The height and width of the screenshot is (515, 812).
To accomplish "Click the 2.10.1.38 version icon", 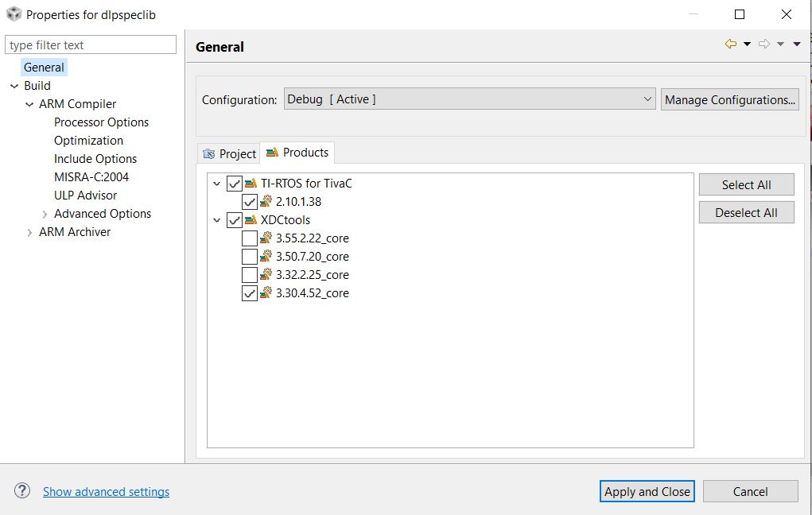I will pos(266,202).
